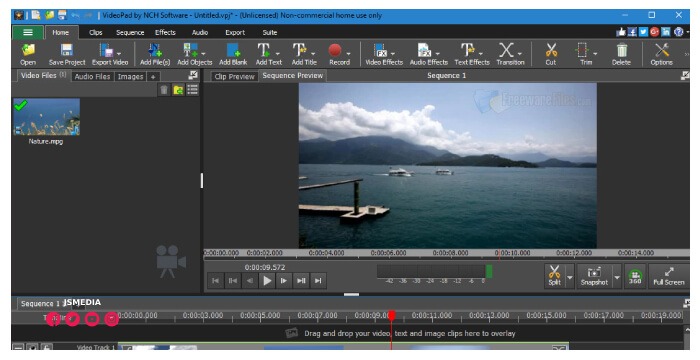This screenshot has height=360, width=700.
Task: Click the Add Text icon
Action: pyautogui.click(x=263, y=50)
